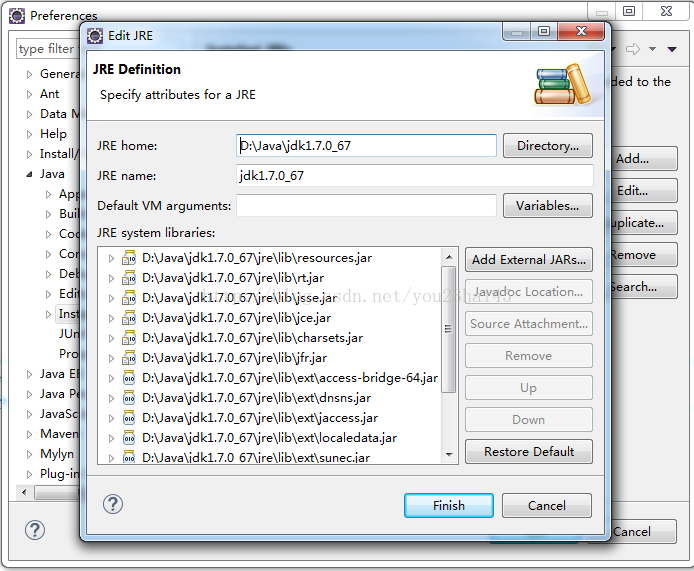Click the type filter text box in Preferences
694x571 pixels.
click(x=48, y=49)
